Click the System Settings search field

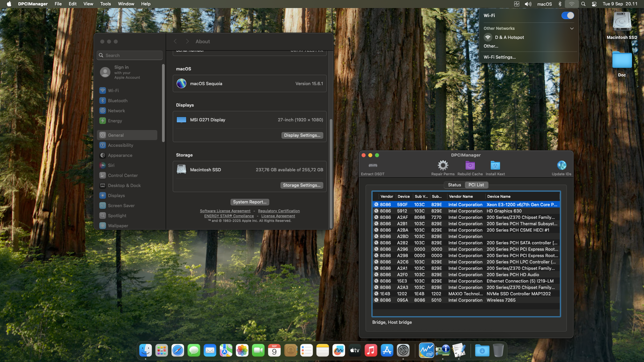pyautogui.click(x=130, y=55)
